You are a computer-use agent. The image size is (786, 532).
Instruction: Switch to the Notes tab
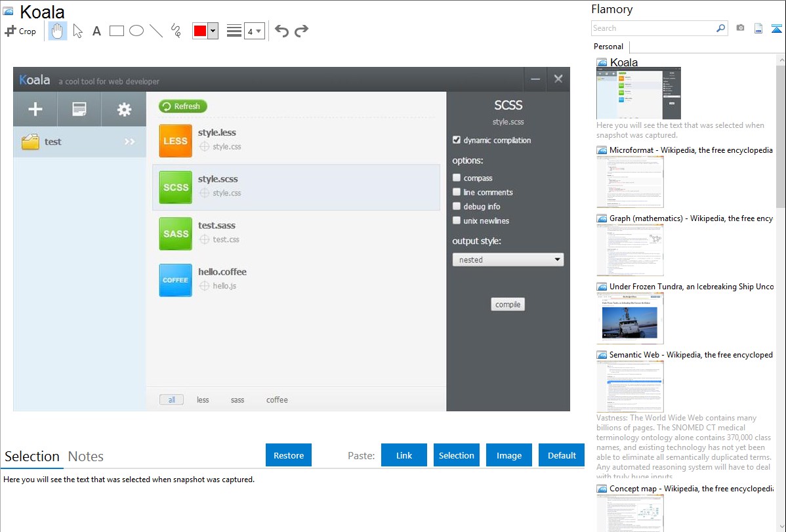86,457
